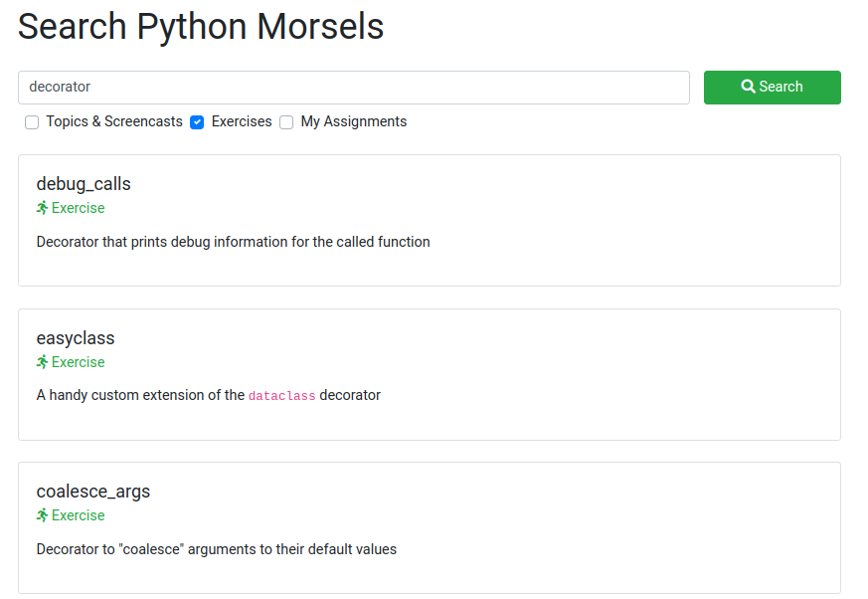Screen dimensions: 868x599
Task: Click the runner icon under debug_calls
Action: pos(42,208)
